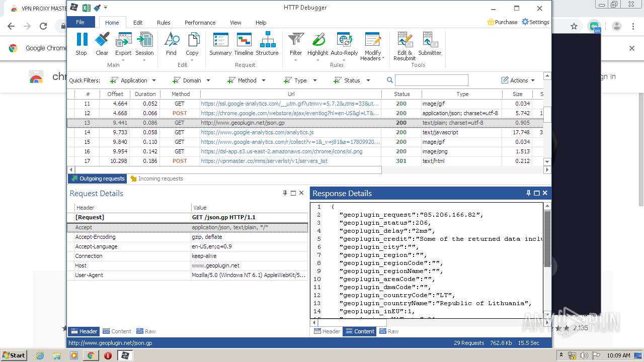Select the vpnmaster.co servers_list request row
The width and height of the screenshot is (644, 362).
[x=305, y=161]
